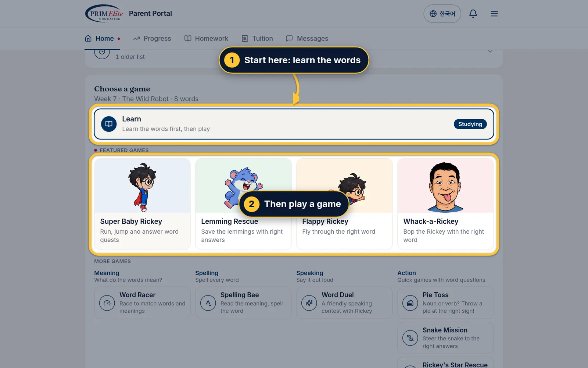Screen dimensions: 588x368
Task: Open the hamburger menu
Action: point(494,14)
